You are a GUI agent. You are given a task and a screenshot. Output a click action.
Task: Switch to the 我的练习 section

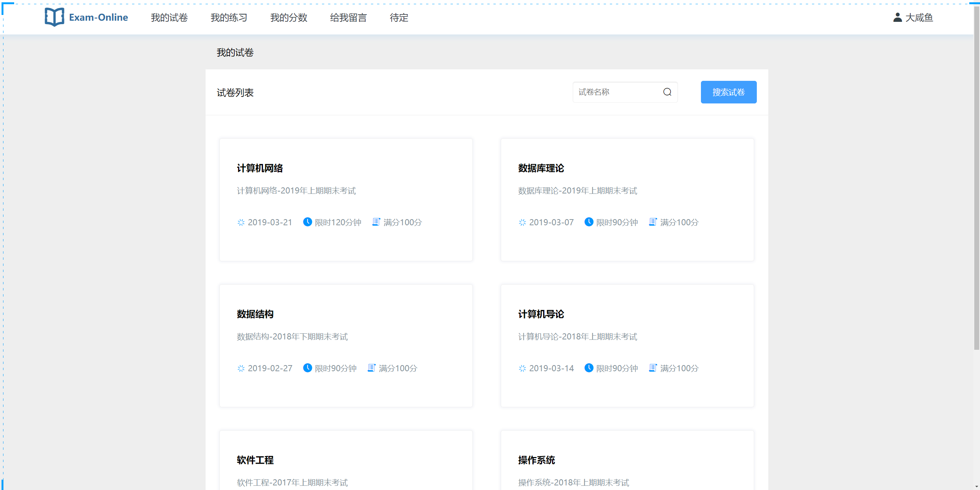(229, 18)
